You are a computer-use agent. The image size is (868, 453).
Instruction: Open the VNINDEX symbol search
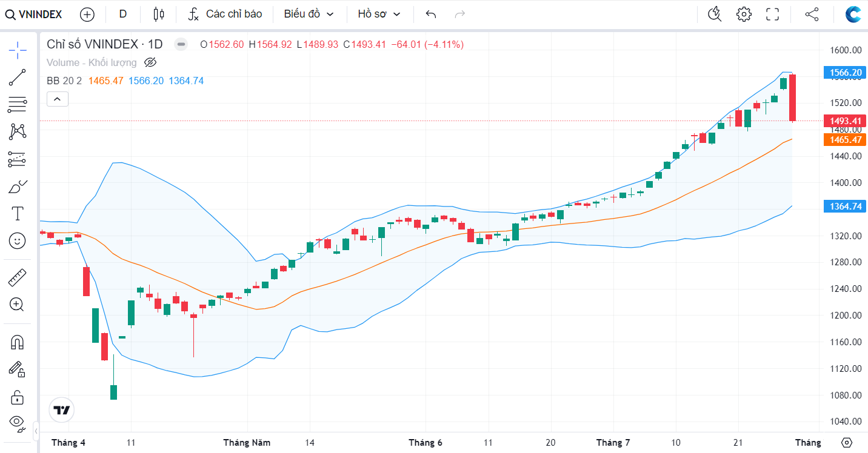34,14
